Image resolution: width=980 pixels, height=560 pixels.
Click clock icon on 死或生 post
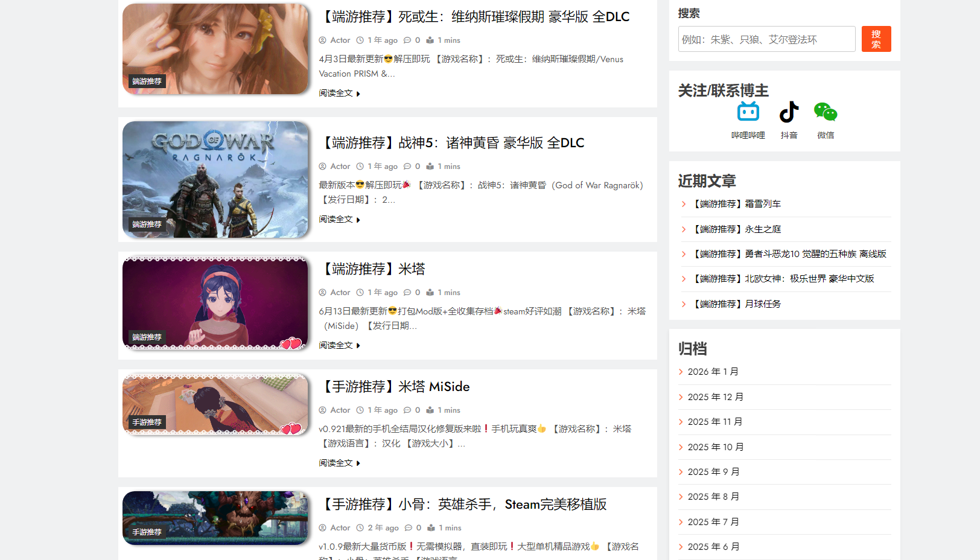pos(360,40)
